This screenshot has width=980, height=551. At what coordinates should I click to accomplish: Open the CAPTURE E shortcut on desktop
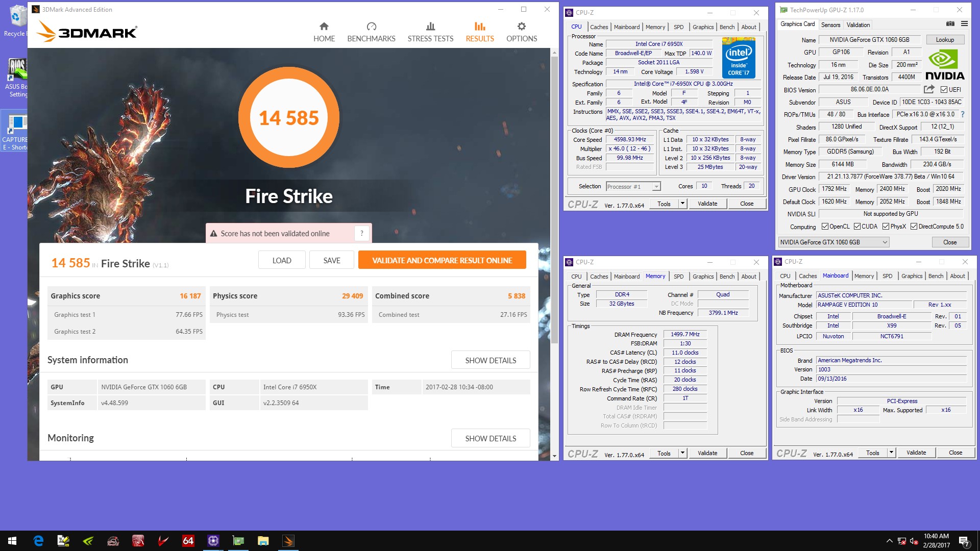15,132
